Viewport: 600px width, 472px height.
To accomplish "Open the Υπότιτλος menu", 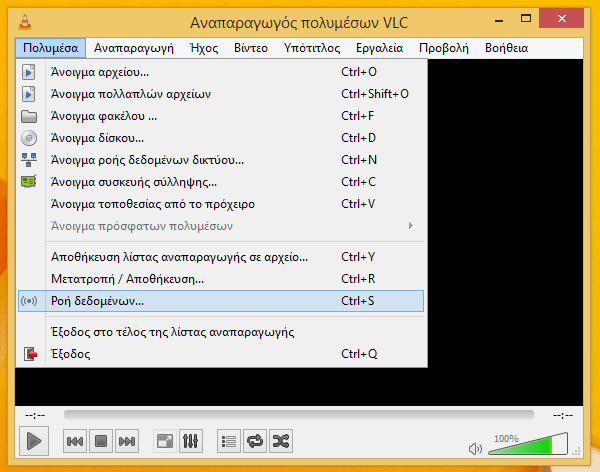I will pos(312,48).
